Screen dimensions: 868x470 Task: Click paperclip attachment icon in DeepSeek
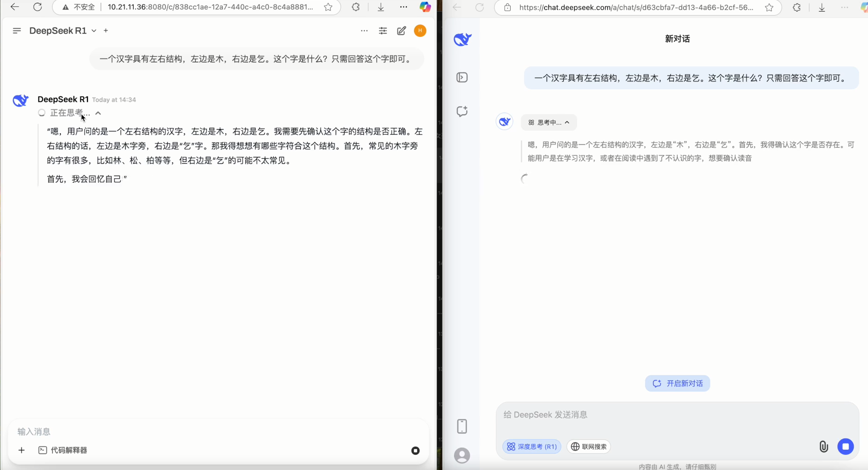823,447
